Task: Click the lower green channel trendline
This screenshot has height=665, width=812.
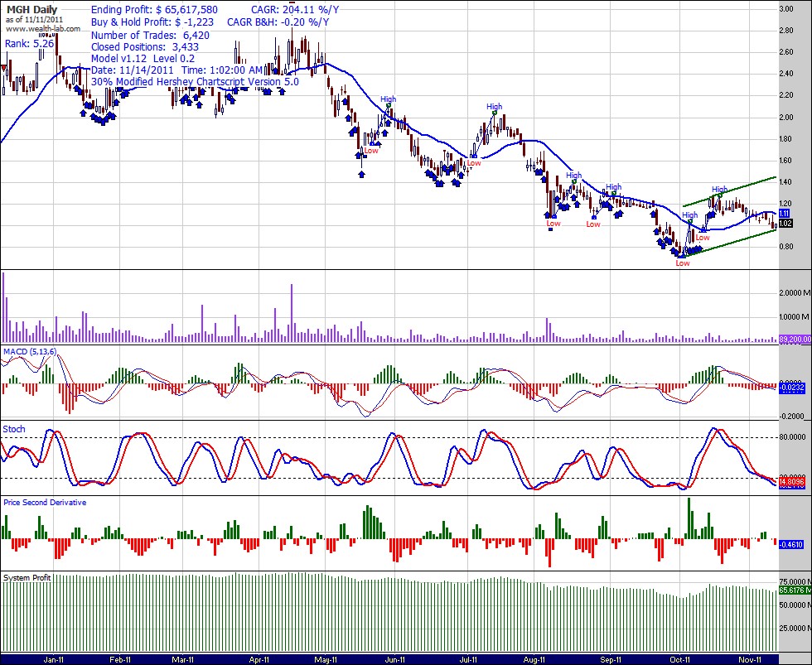Action: (x=729, y=242)
